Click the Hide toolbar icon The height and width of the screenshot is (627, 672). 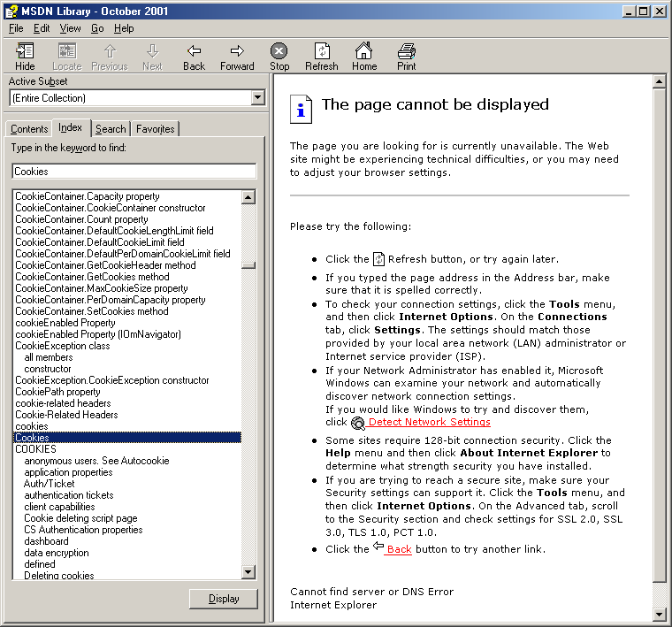click(25, 51)
